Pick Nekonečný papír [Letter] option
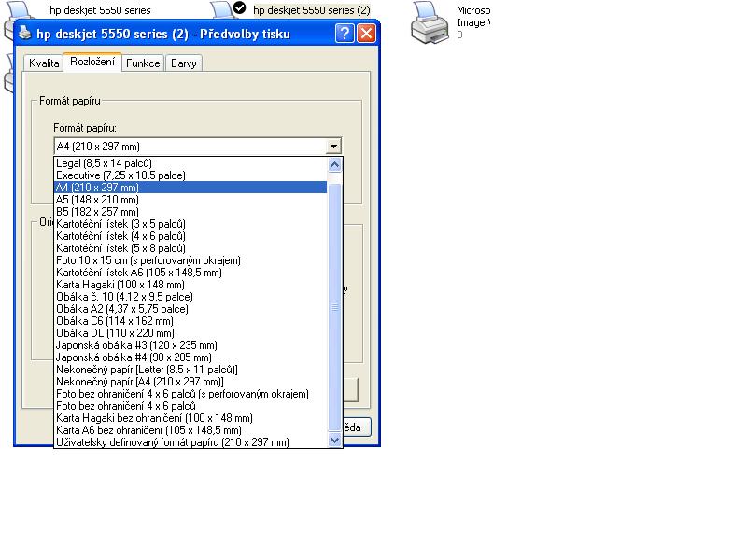Screen dimensions: 747x560 (x=147, y=370)
